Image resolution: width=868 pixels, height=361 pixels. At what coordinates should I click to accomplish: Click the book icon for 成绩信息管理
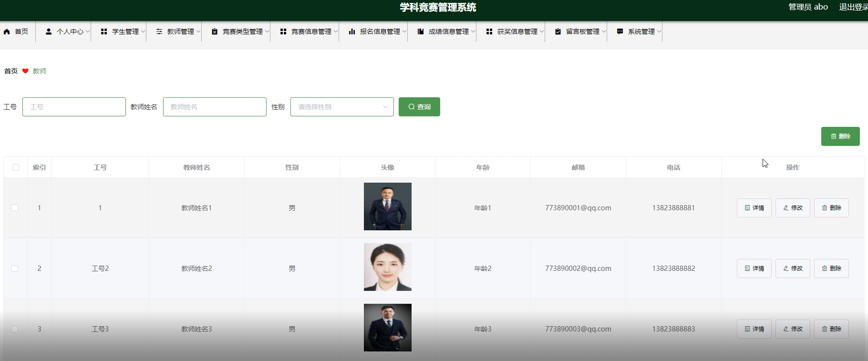(421, 31)
